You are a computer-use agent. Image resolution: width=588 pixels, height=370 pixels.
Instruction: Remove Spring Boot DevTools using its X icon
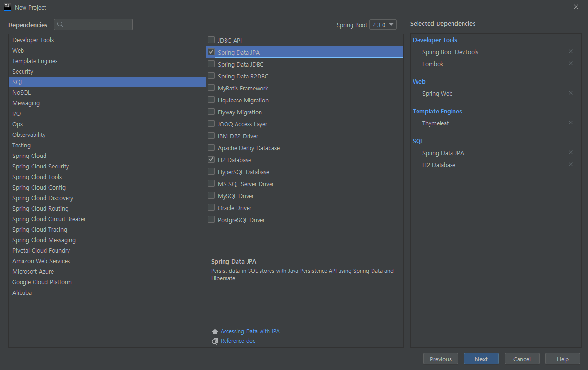[570, 51]
